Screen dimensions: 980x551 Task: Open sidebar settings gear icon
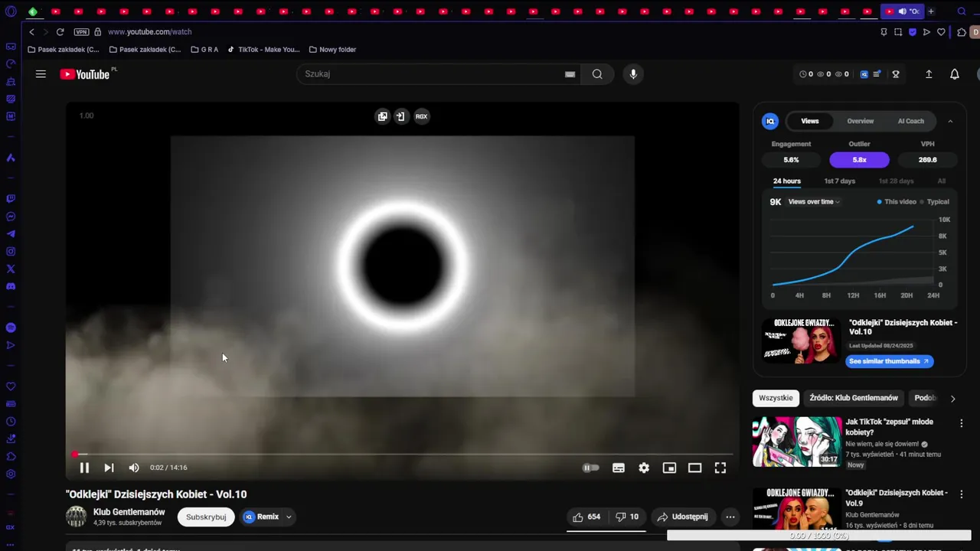(x=11, y=474)
